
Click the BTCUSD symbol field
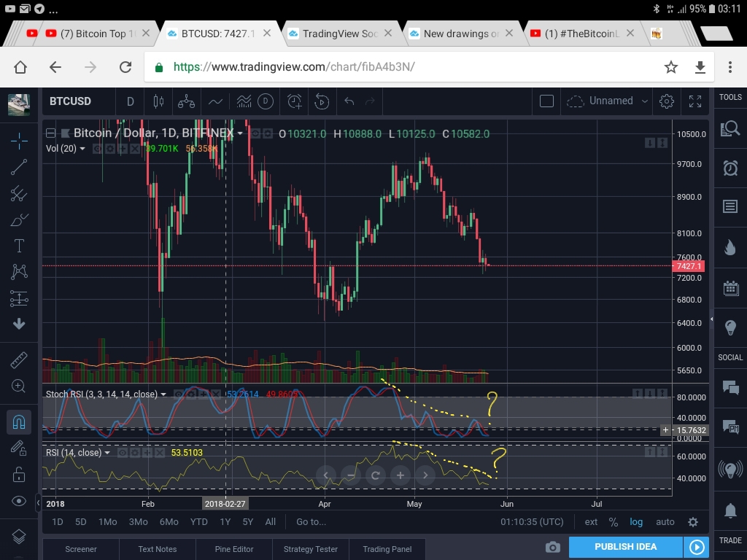[x=71, y=101]
